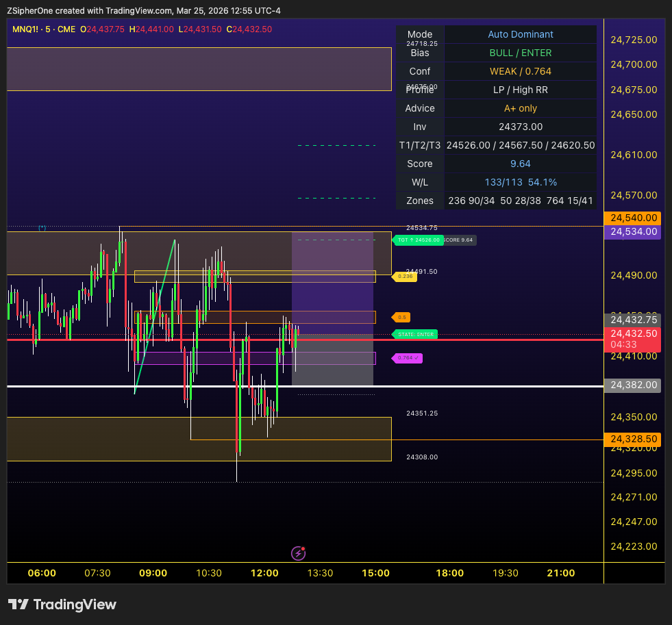The width and height of the screenshot is (672, 625).
Task: Select the green TGT 24526.00 target badge
Action: click(419, 240)
